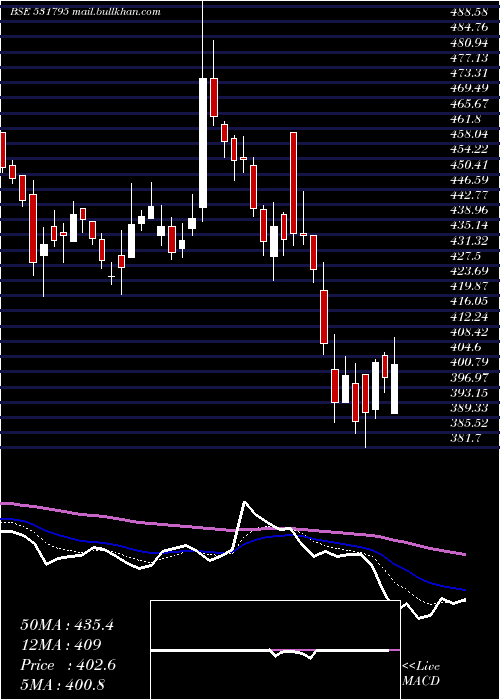Select the 396.97 price label
This screenshot has height=700, width=500.
point(469,378)
